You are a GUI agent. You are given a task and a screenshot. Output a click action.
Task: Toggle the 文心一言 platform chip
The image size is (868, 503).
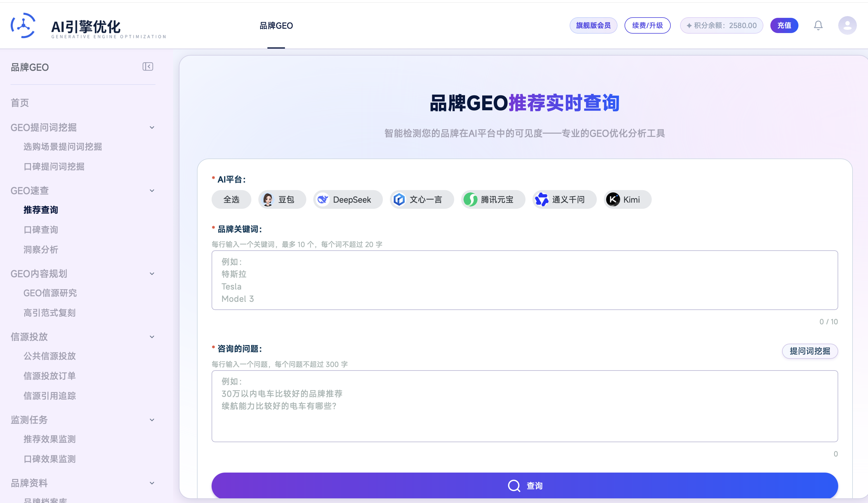coord(422,200)
